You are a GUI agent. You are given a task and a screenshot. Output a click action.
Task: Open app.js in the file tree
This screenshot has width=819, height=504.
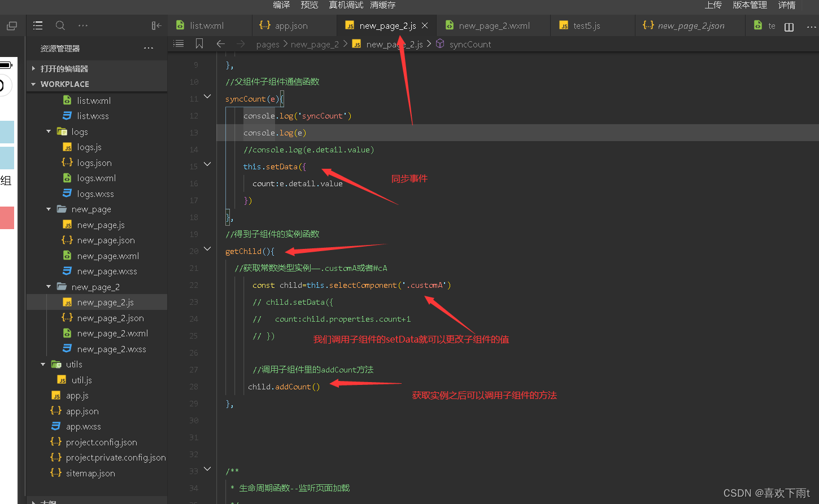coord(77,396)
